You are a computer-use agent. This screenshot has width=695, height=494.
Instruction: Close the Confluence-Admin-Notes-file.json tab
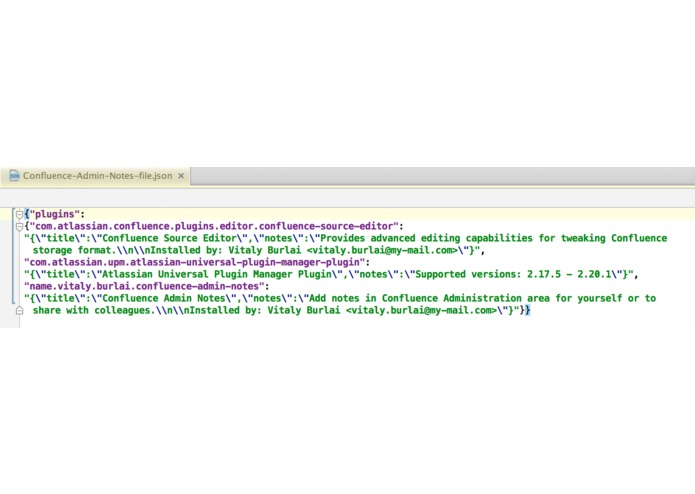pos(181,176)
